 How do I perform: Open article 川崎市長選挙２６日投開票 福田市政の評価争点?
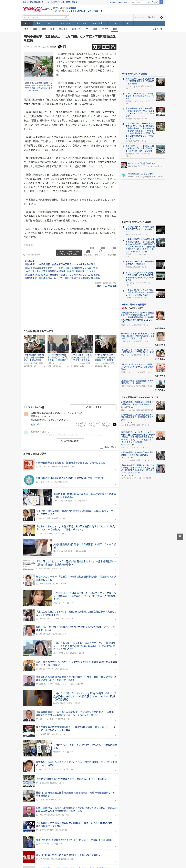click(x=71, y=463)
